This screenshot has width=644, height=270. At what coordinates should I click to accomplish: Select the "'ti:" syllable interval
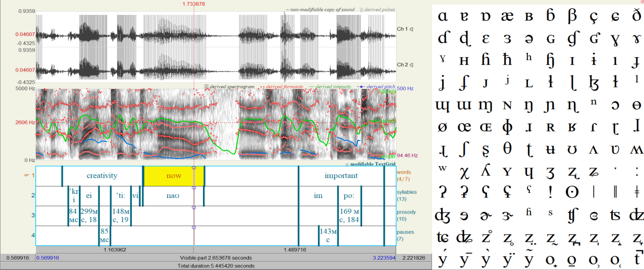point(121,195)
